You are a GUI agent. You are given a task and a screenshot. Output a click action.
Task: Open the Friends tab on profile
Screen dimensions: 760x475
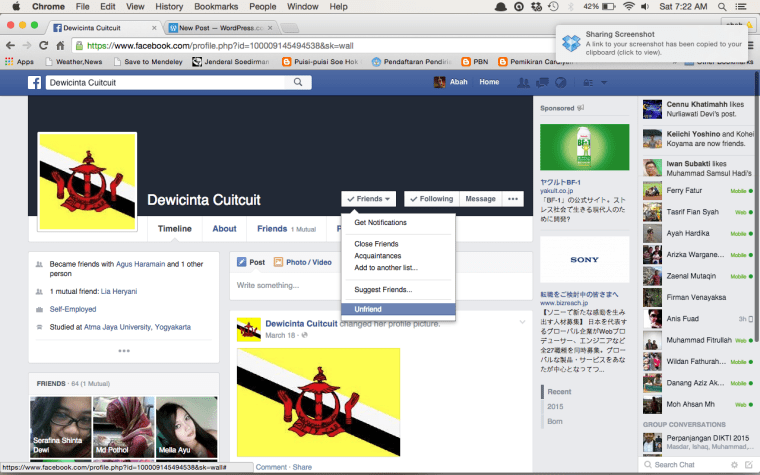[286, 229]
